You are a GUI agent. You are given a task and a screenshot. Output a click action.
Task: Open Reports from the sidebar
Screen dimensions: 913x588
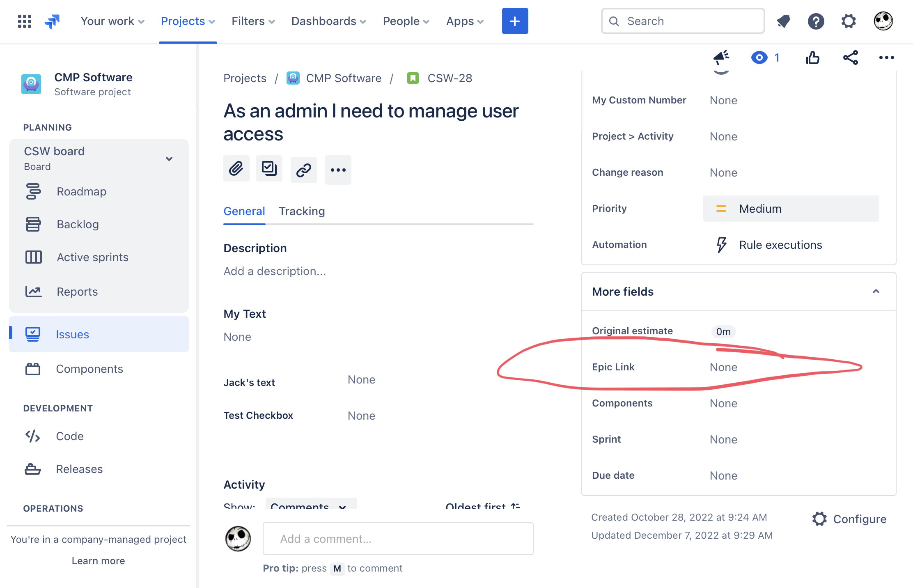(x=77, y=292)
